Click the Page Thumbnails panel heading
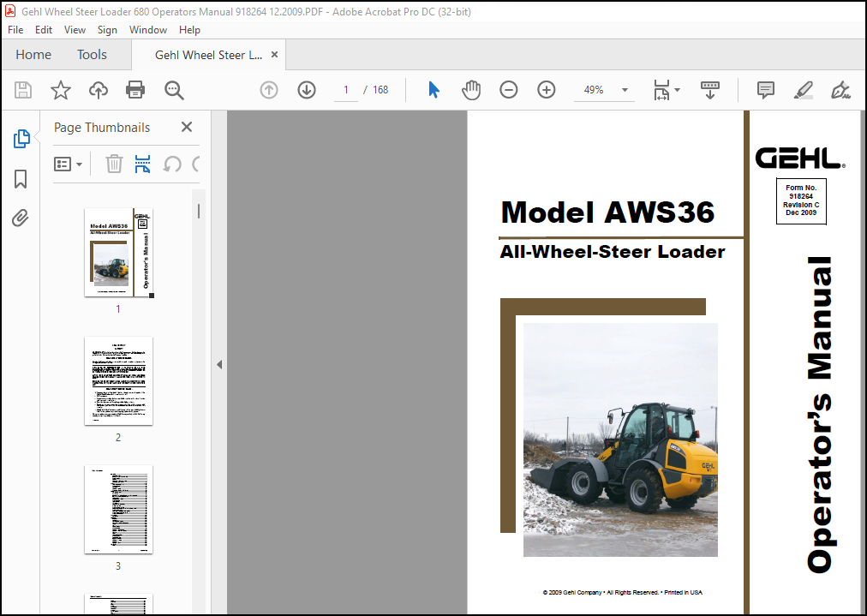This screenshot has width=867, height=616. tap(102, 128)
